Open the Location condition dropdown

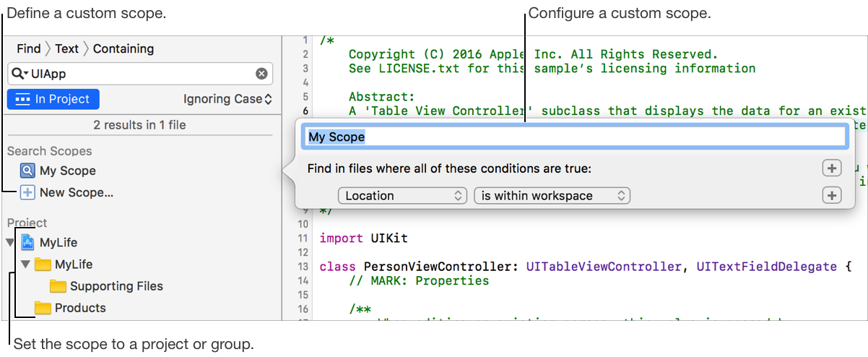coord(403,196)
